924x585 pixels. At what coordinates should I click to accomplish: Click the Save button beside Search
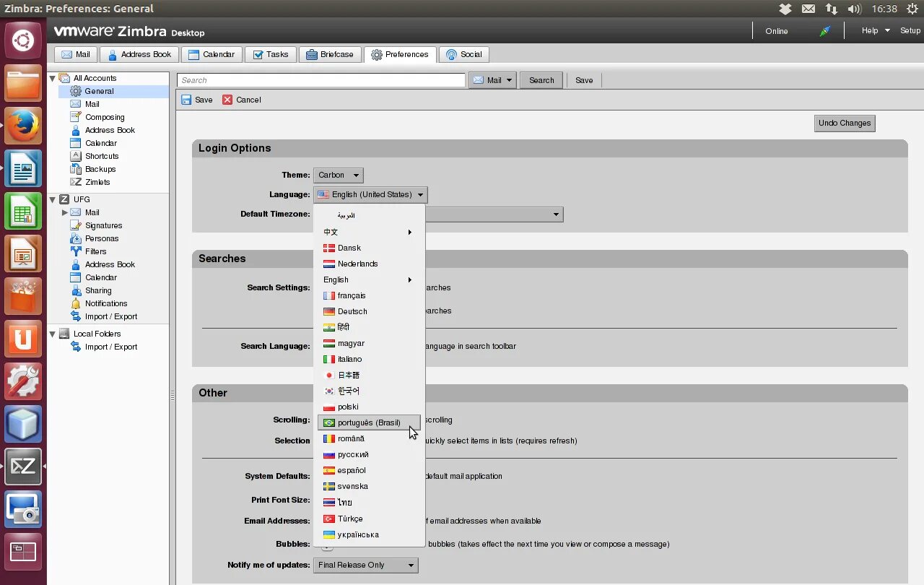tap(584, 80)
